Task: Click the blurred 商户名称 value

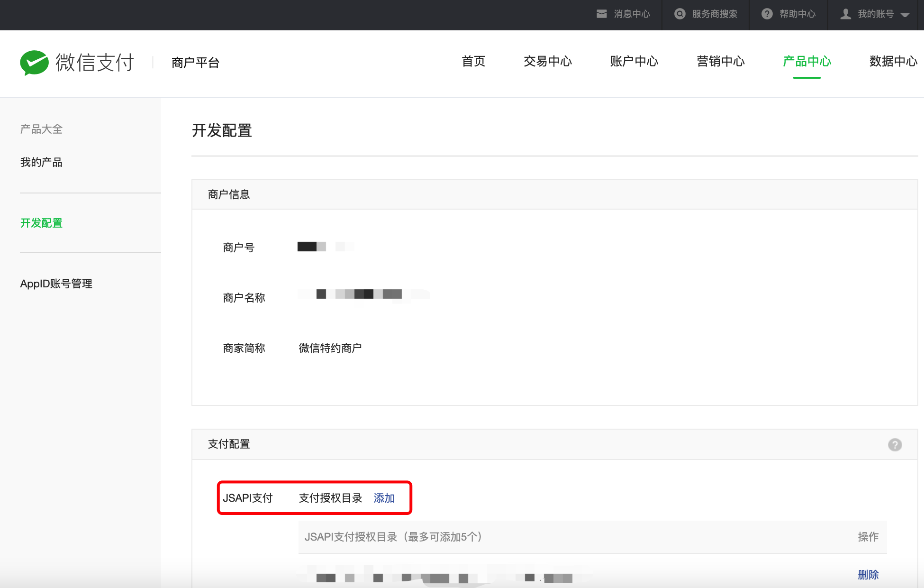Action: (x=364, y=294)
